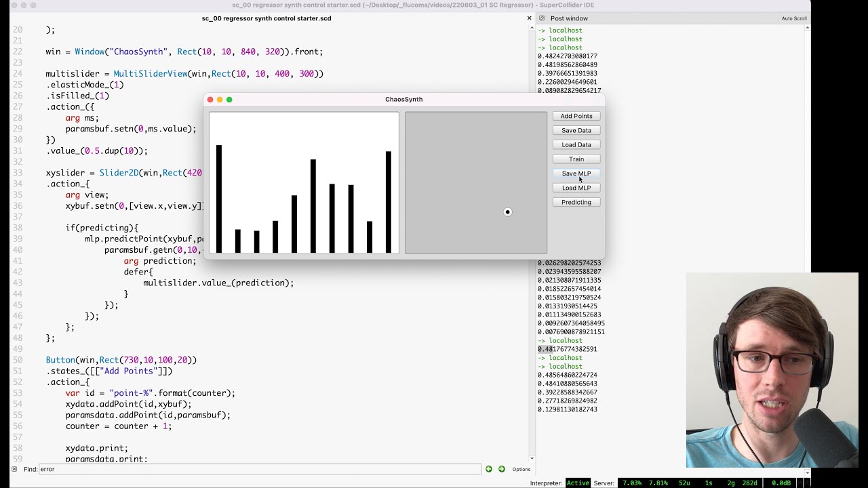Viewport: 868px width, 488px height.
Task: Close the find bar with the X icon
Action: pyautogui.click(x=14, y=469)
